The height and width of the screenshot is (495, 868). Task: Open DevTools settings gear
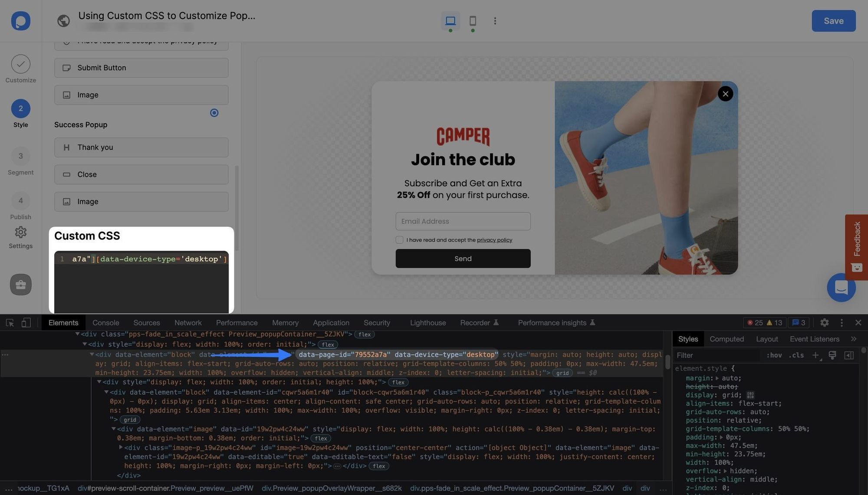[824, 322]
